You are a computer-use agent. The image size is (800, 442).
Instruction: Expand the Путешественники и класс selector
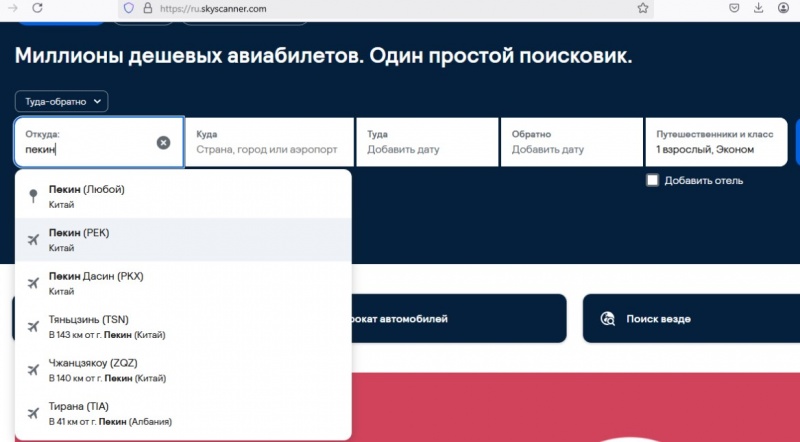[716, 142]
